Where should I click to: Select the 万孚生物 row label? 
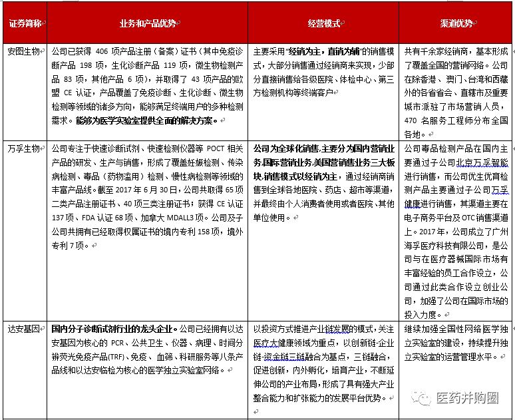[x=23, y=148]
